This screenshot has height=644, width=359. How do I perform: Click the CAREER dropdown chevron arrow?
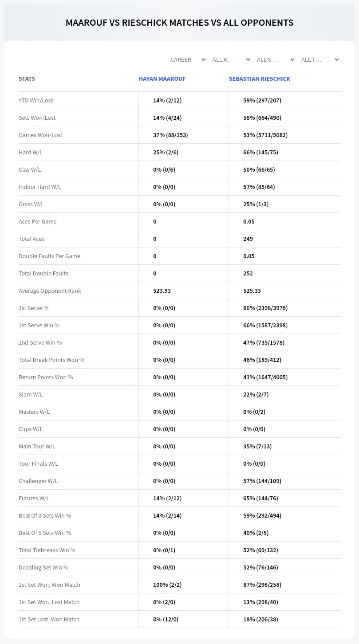coord(204,59)
